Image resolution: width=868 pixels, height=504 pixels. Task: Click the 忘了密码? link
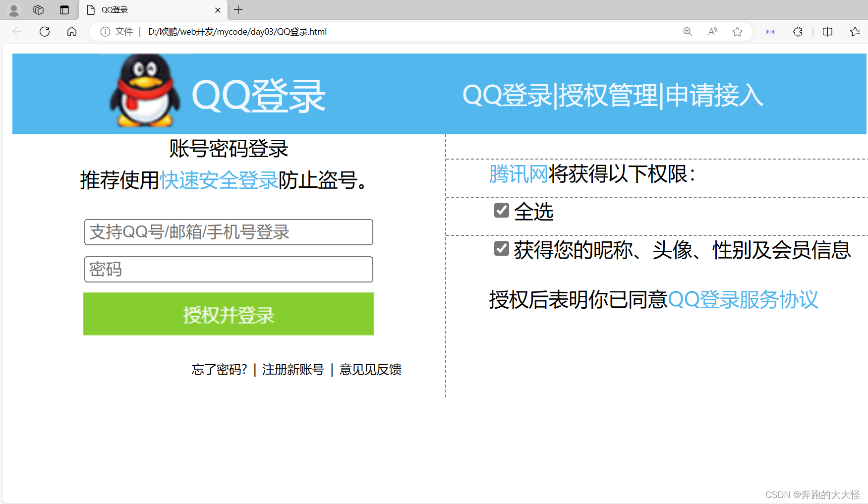tap(220, 369)
